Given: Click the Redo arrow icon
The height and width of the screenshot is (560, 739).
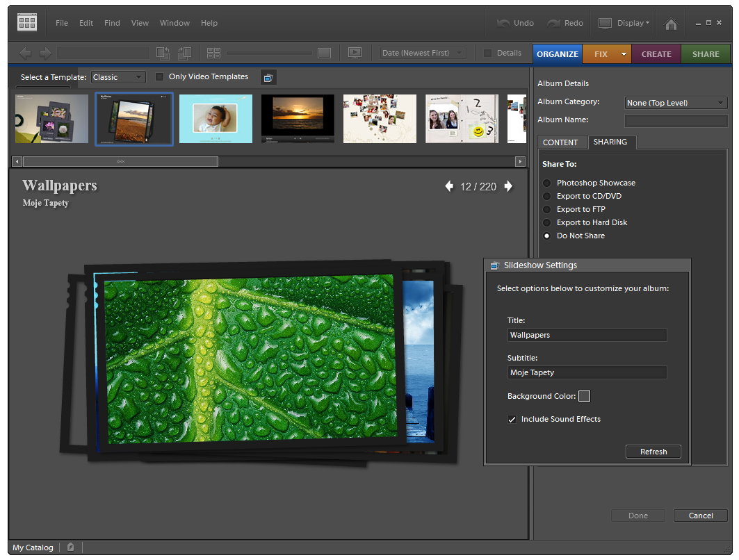Looking at the screenshot, I should pyautogui.click(x=554, y=23).
